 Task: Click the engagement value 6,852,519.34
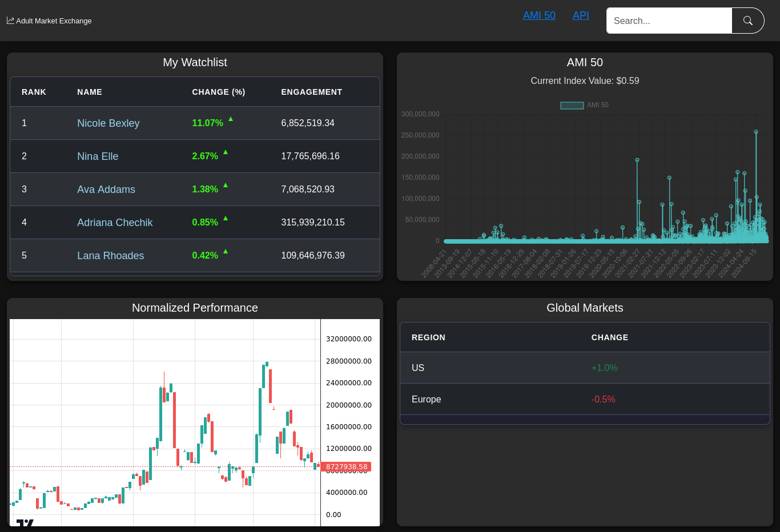(x=308, y=123)
